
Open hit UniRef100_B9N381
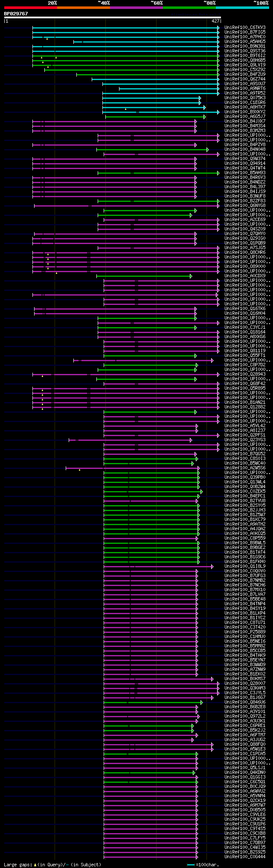pyautogui.click(x=245, y=46)
